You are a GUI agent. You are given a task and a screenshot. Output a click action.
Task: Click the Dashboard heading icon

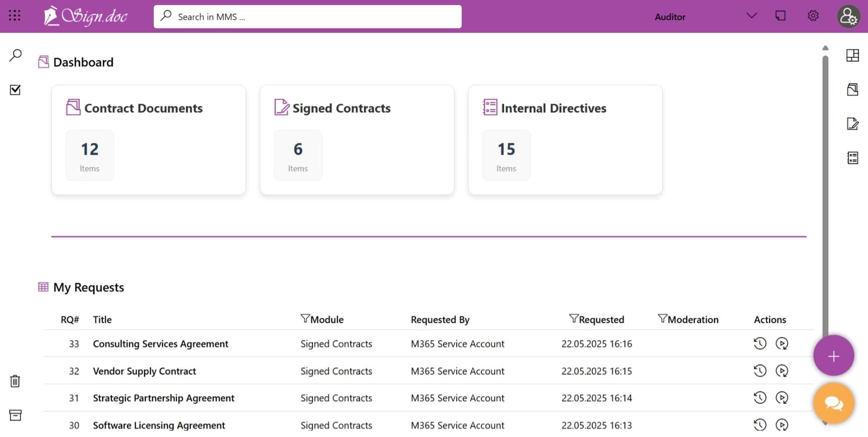click(44, 62)
